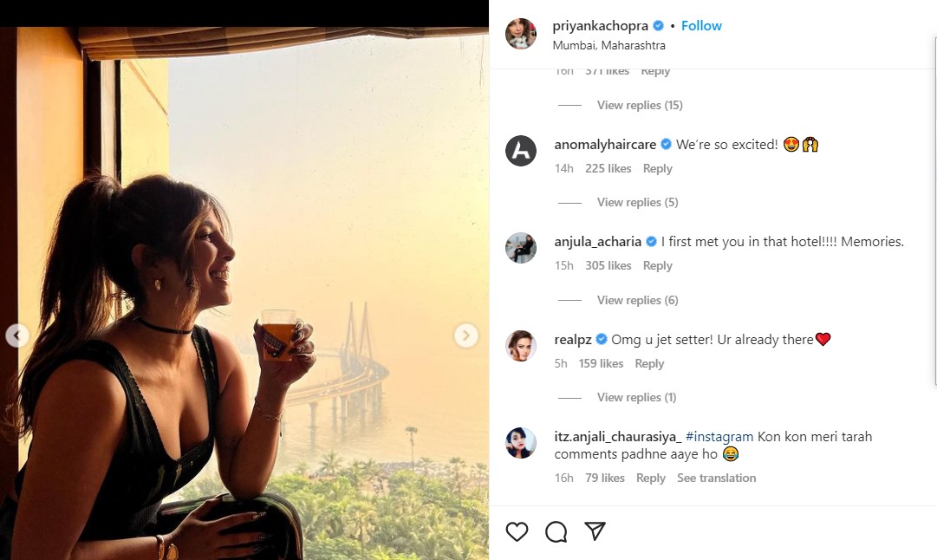Expand View replies (15)
This screenshot has width=937, height=560.
[639, 105]
